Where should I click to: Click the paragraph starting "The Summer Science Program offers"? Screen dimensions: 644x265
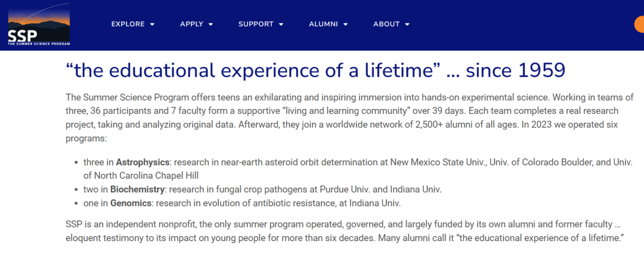pyautogui.click(x=349, y=118)
